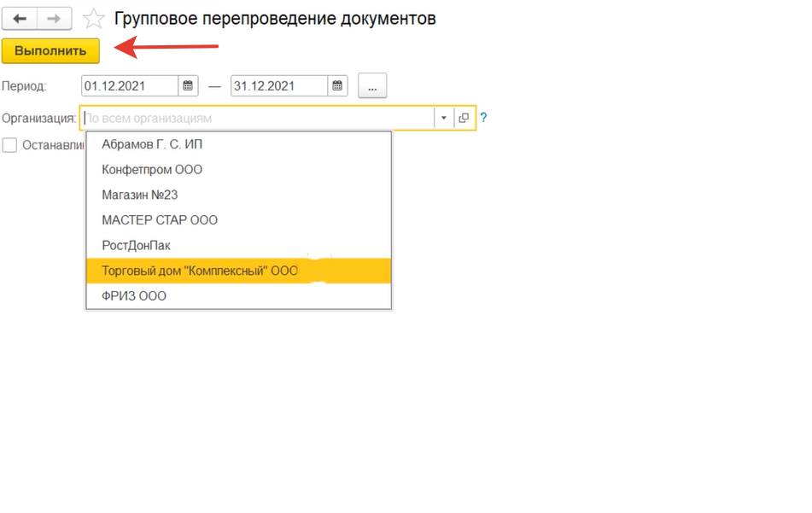Toggle the Останавливаться checkbox
Screen dimensions: 812x513
click(x=9, y=145)
